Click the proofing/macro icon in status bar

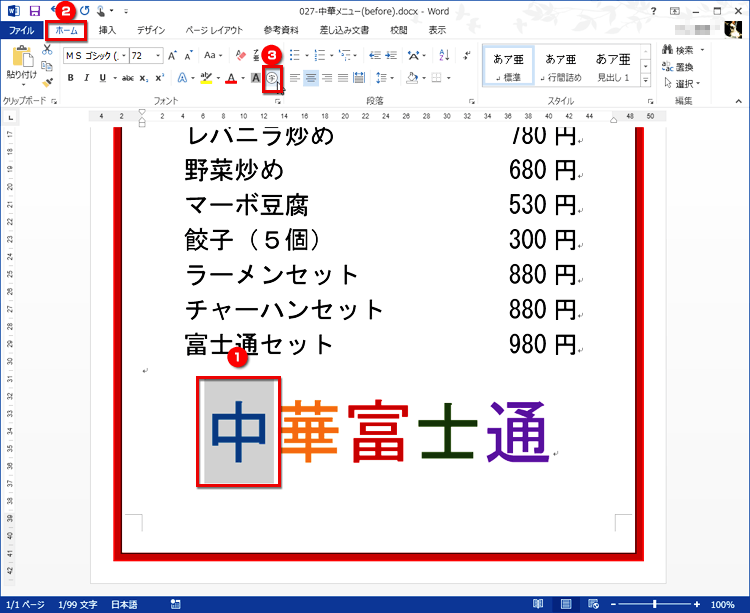click(x=176, y=604)
